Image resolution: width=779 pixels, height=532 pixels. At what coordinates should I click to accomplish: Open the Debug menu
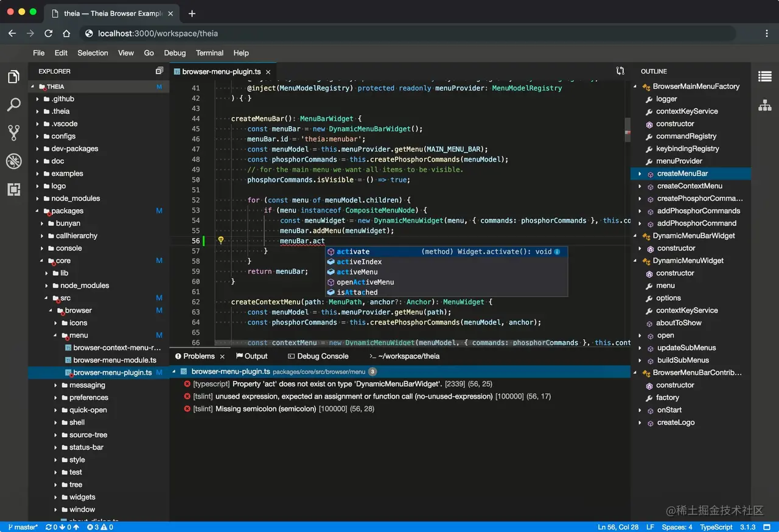tap(175, 53)
